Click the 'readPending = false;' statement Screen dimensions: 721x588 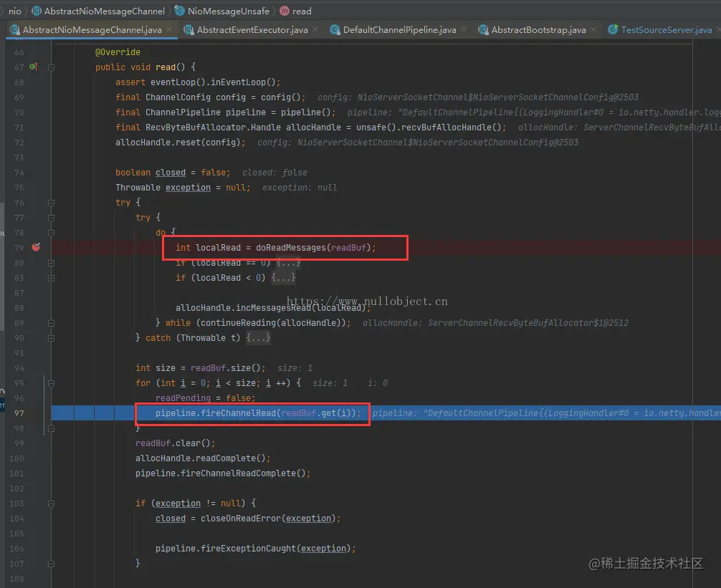205,397
